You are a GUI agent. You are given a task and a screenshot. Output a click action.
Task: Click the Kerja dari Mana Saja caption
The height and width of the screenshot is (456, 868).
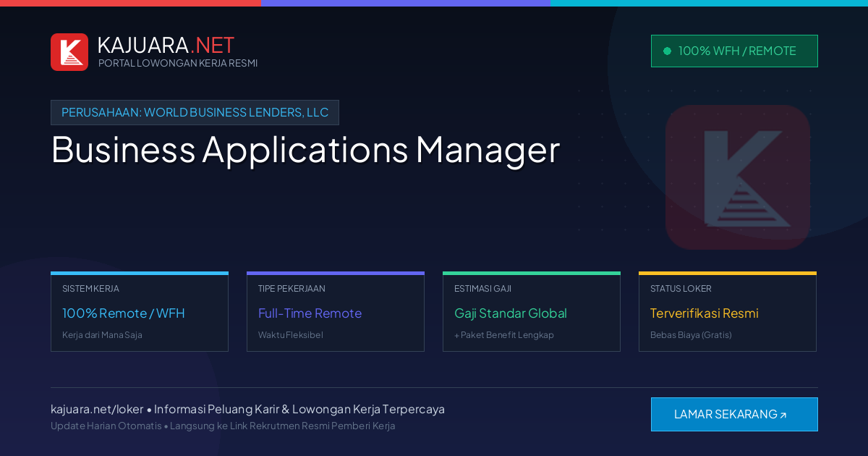pos(102,335)
